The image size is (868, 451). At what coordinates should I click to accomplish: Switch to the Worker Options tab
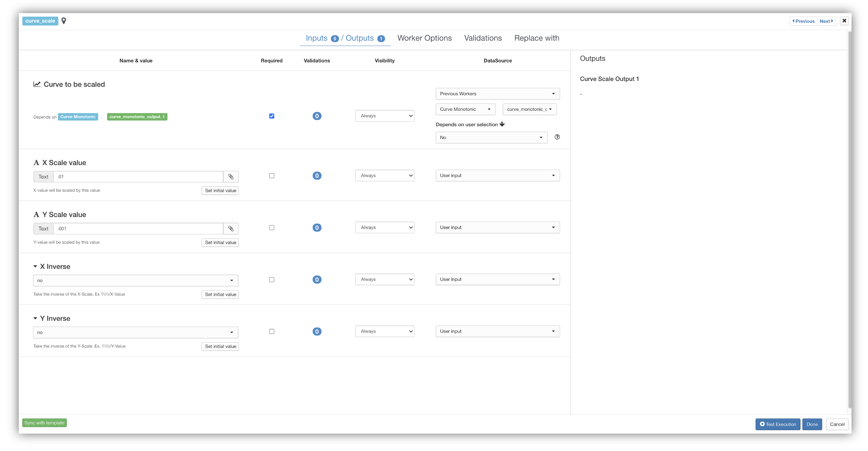(425, 38)
